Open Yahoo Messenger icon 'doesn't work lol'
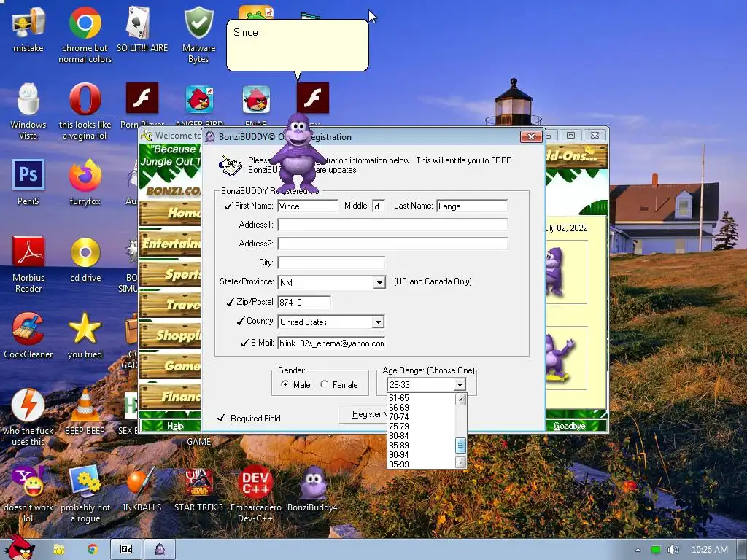This screenshot has height=560, width=747. coord(28,494)
